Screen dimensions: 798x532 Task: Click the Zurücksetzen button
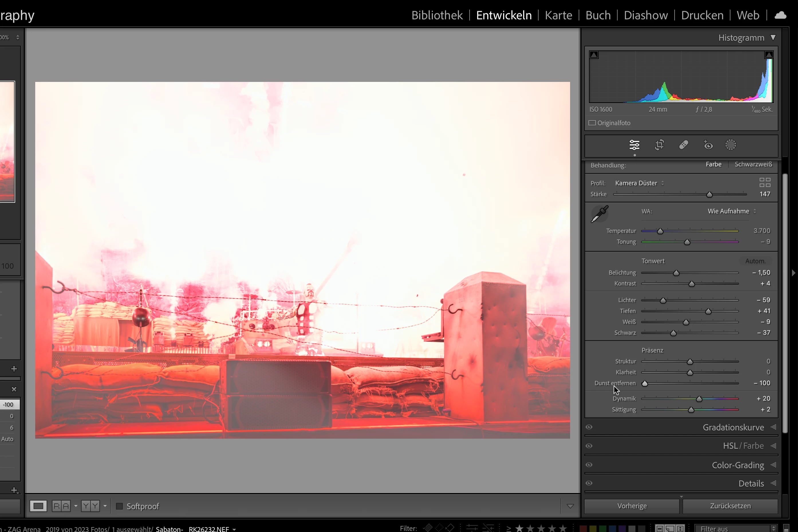click(730, 506)
